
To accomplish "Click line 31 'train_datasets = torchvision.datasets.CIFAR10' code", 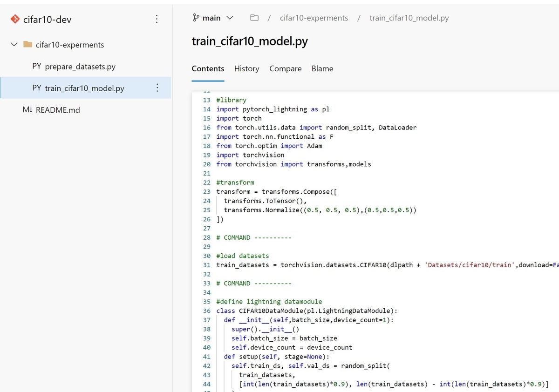I will (388, 265).
